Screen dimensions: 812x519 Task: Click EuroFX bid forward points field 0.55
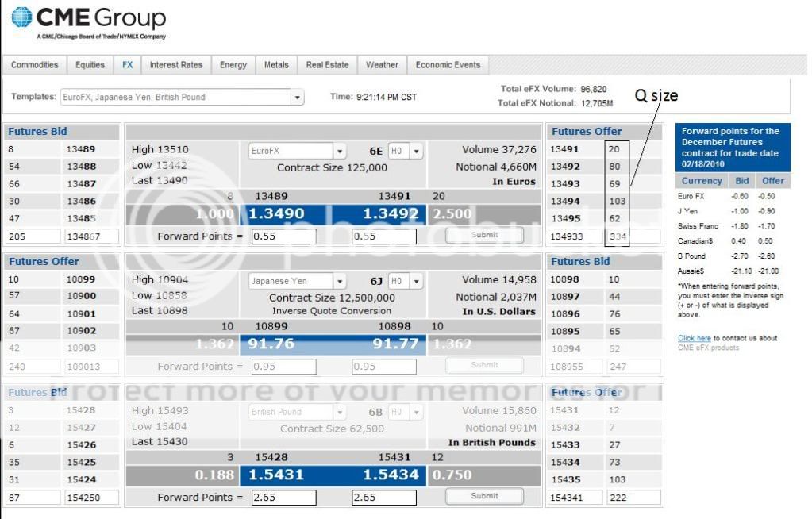tap(284, 236)
